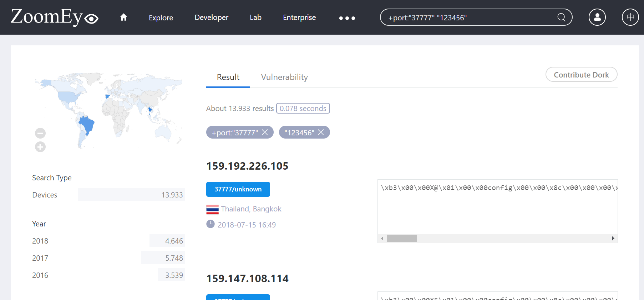Click the banner horizontal scrollbar thumb
Screen dimensions: 644x300
pos(402,239)
